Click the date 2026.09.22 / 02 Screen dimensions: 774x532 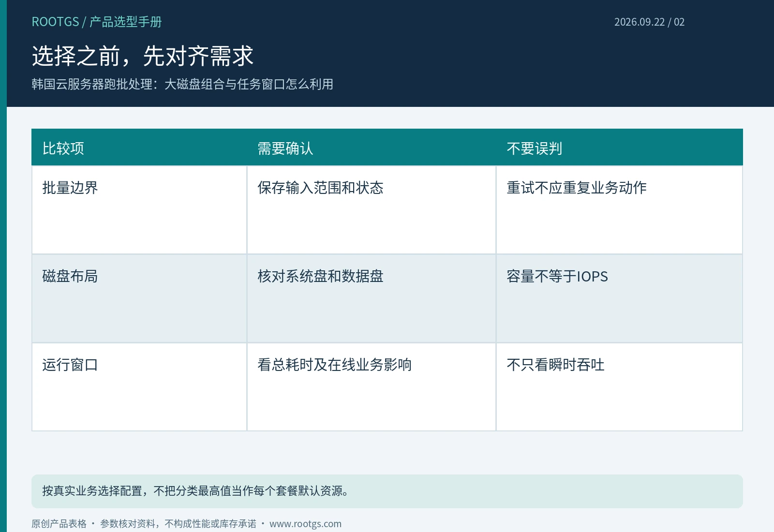pyautogui.click(x=649, y=22)
